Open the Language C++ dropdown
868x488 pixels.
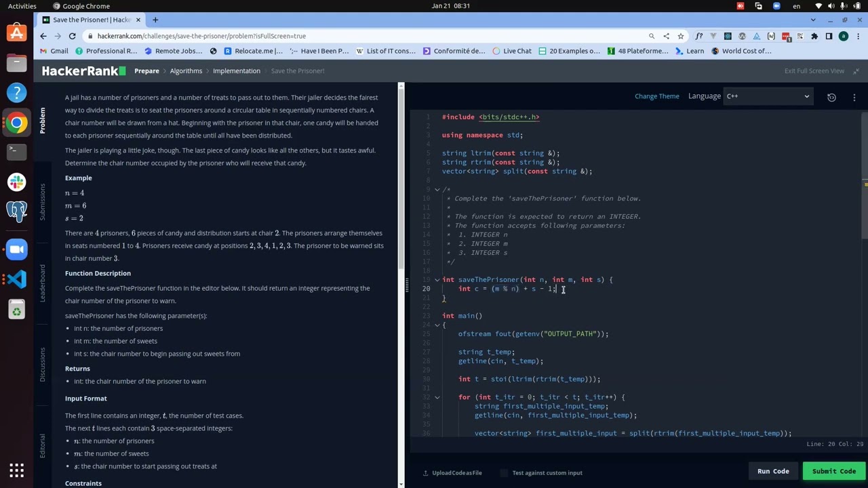tap(768, 96)
